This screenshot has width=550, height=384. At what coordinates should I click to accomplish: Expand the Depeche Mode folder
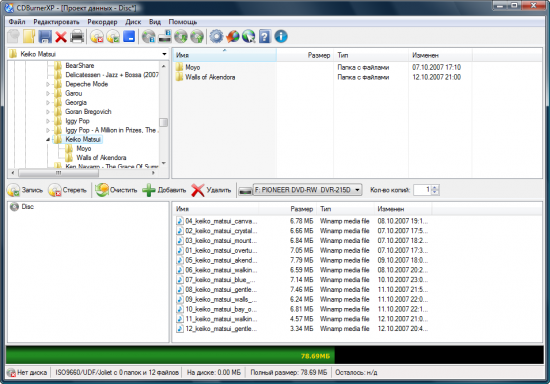48,84
